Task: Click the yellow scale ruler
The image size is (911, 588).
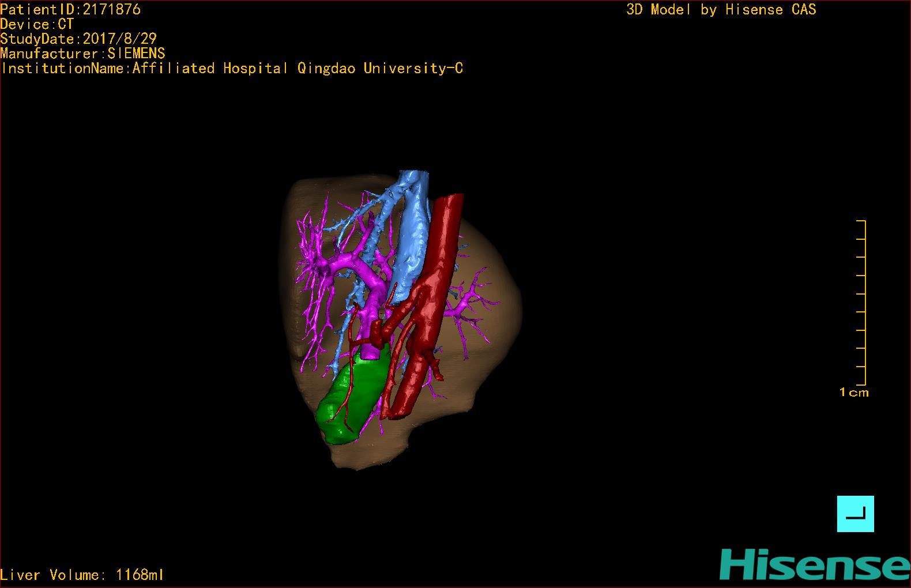Action: point(861,303)
